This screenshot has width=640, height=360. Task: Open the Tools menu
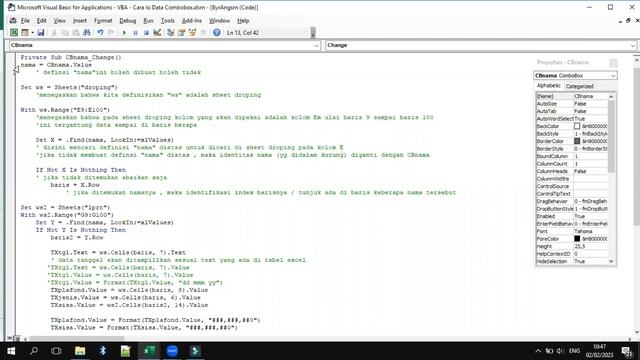click(167, 20)
